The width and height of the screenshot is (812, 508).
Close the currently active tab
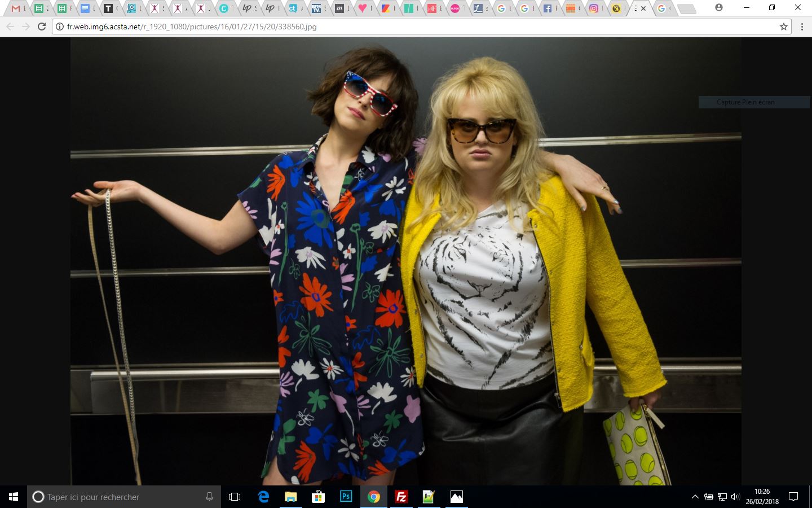[x=643, y=8]
